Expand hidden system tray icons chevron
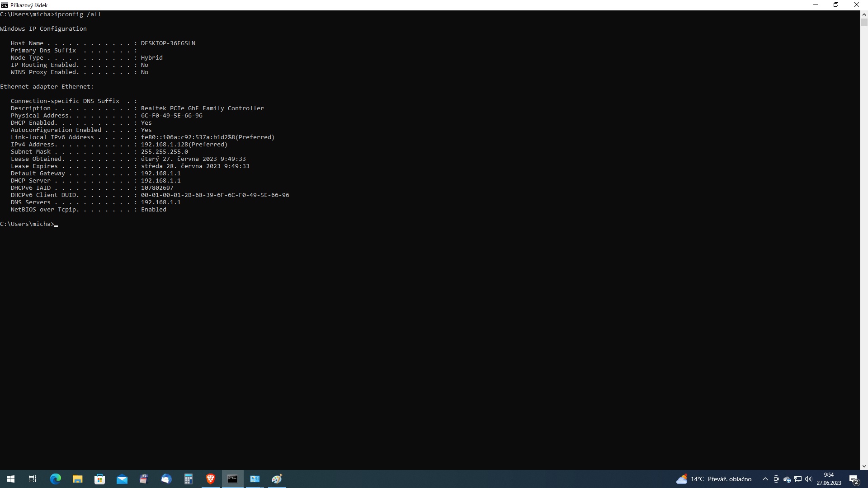868x488 pixels. click(765, 479)
